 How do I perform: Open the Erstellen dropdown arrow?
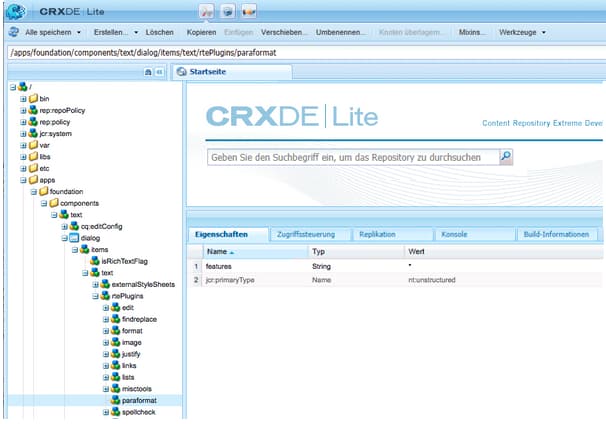136,32
